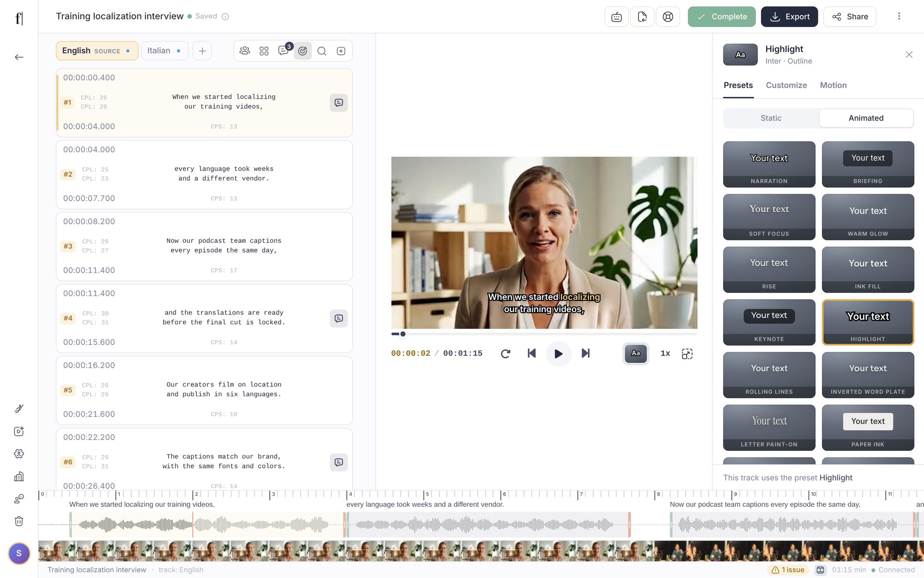Open the grid layout icon

[264, 51]
